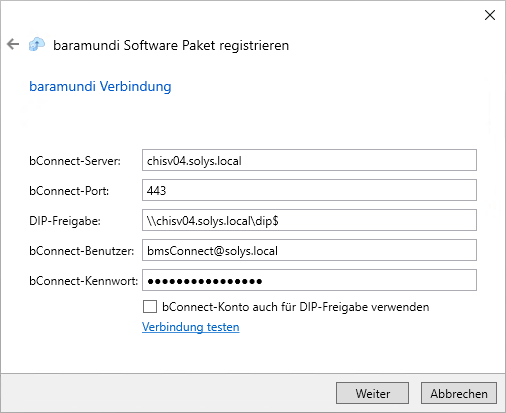Click into the masked bConnect-Kennwort field
506x413 pixels.
(x=309, y=280)
